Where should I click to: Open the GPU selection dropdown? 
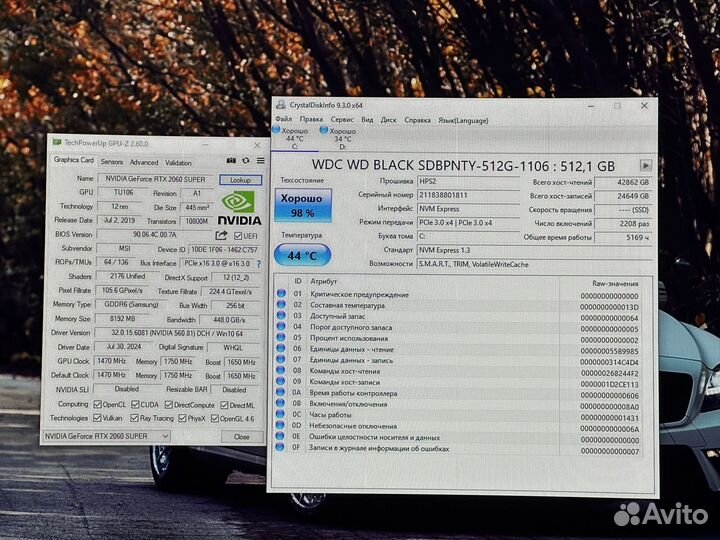107,436
